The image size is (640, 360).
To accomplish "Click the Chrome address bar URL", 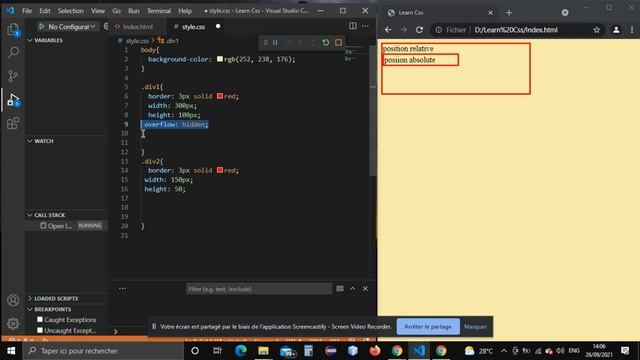I will (516, 30).
